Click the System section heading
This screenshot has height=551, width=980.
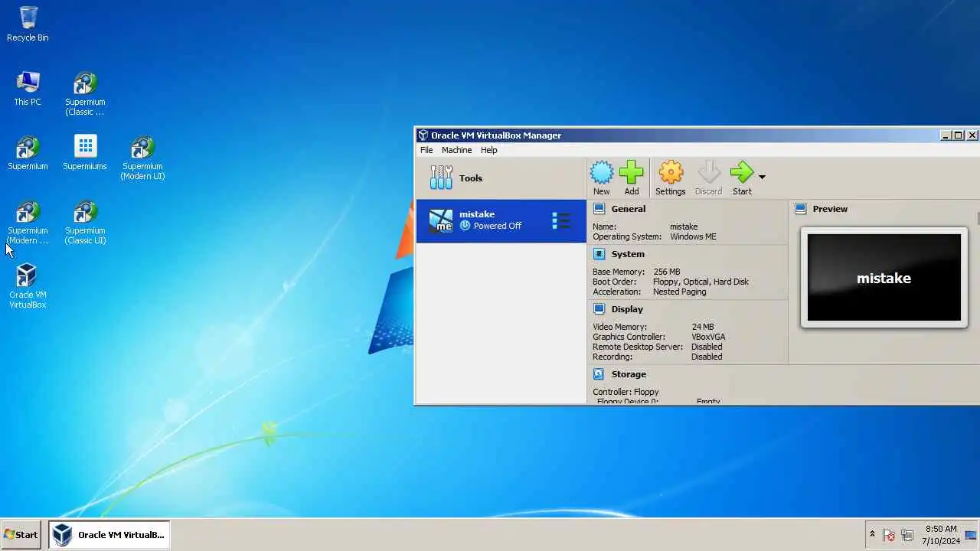[628, 254]
